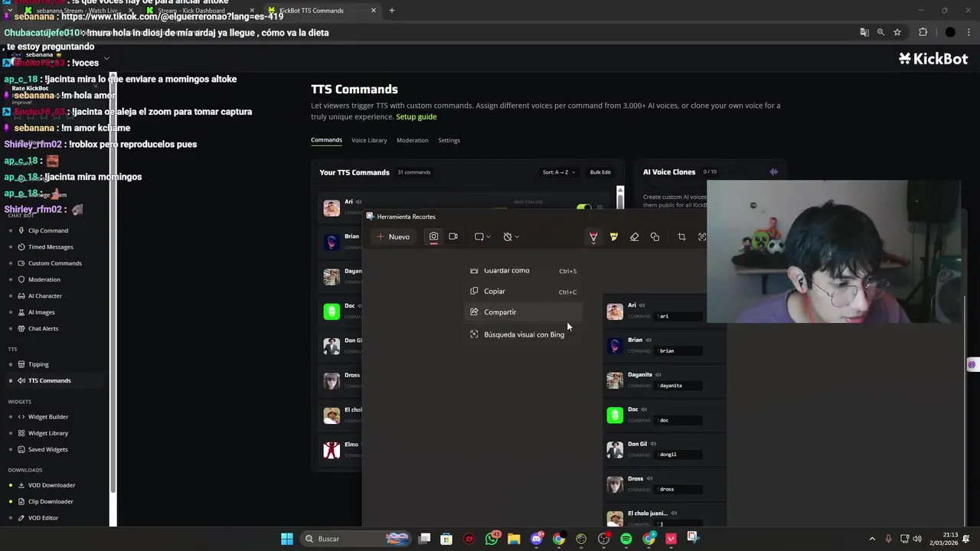Open Clip Downloader in the sidebar

tap(51, 501)
